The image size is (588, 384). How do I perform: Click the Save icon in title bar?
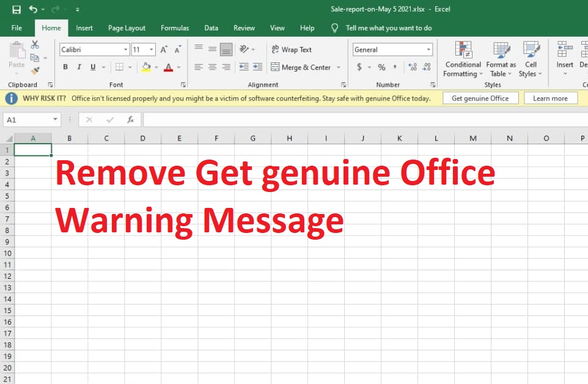[x=17, y=9]
